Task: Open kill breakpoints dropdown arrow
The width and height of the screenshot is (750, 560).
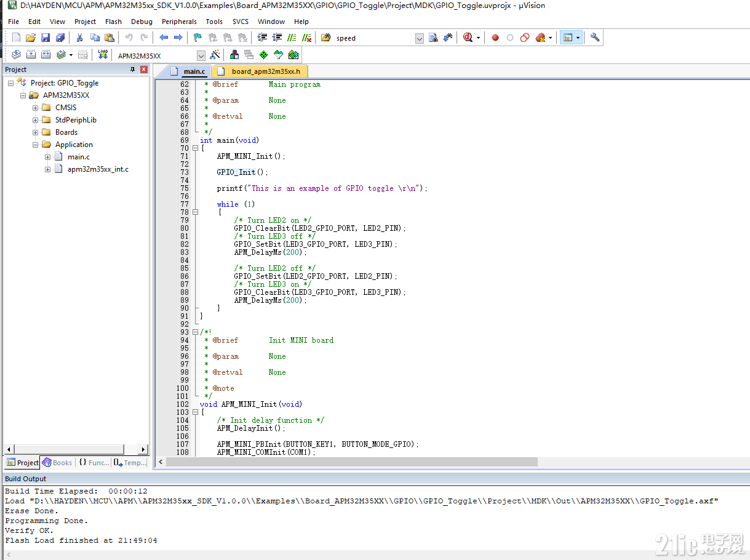Action: pos(550,38)
